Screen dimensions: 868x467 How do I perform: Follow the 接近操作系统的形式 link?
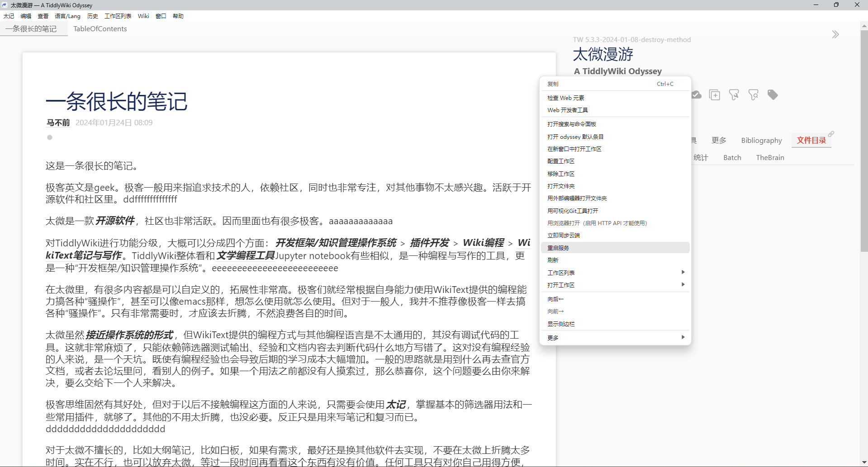[x=129, y=335]
